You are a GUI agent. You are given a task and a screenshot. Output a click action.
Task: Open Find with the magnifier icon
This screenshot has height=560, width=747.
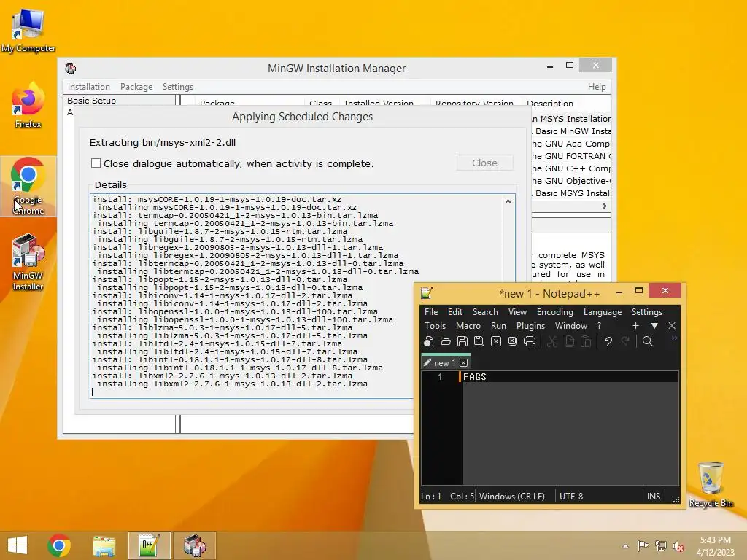pos(648,341)
